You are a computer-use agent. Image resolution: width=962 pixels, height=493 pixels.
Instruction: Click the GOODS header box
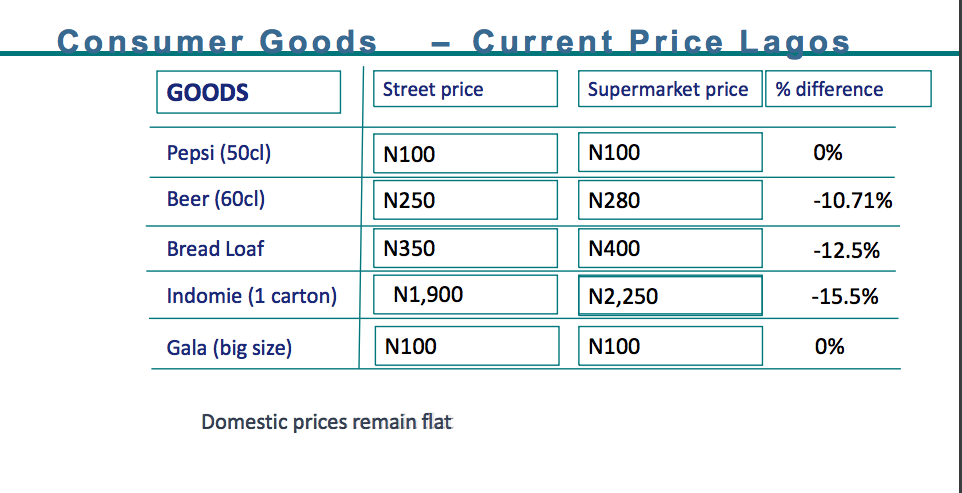248,93
